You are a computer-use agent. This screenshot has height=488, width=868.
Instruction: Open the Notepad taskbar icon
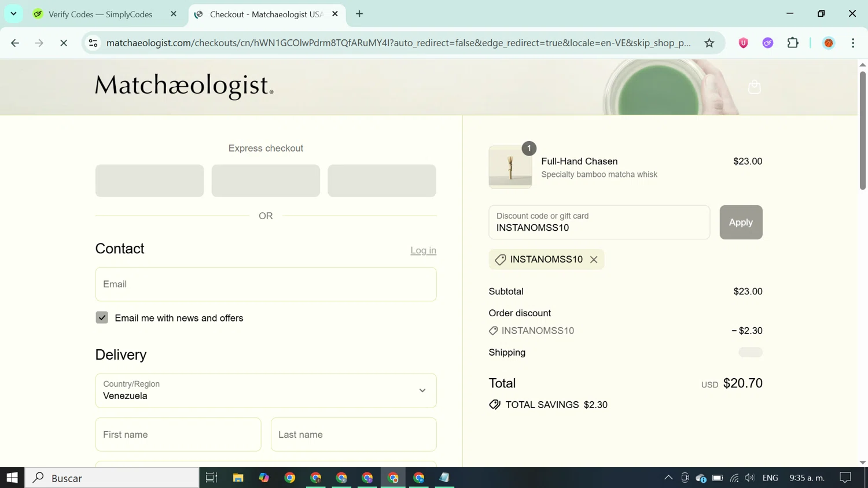[x=444, y=478]
